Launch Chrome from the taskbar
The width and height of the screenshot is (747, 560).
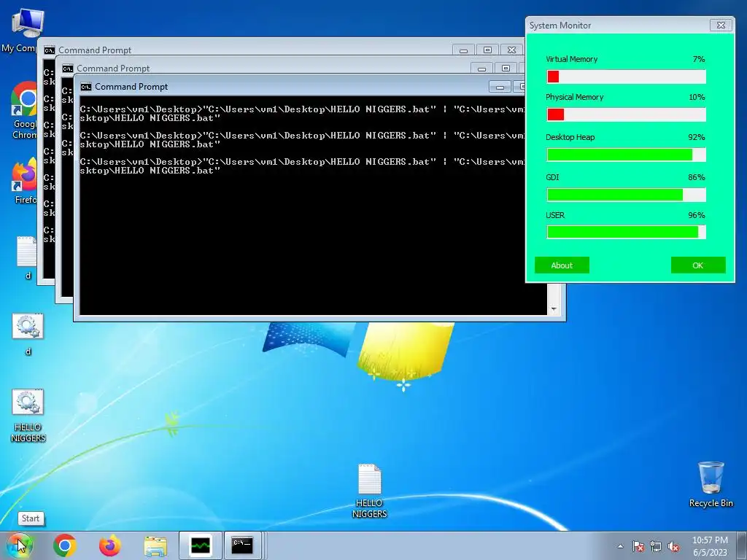click(65, 545)
